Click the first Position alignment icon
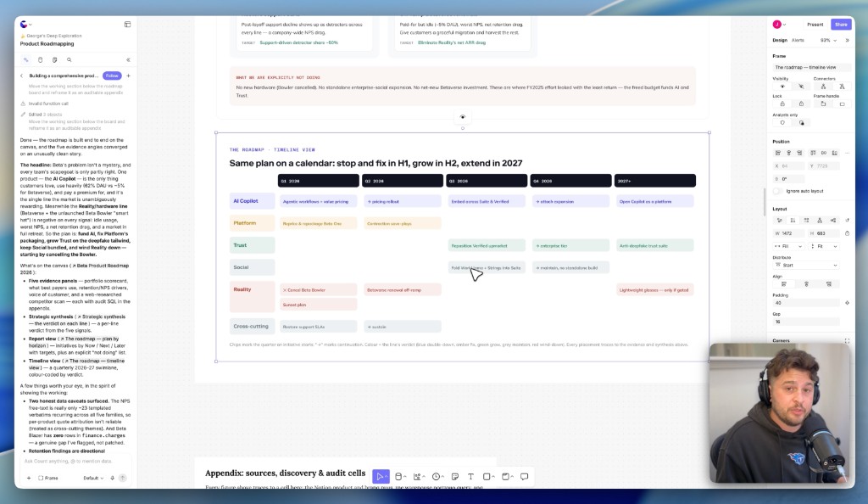Image resolution: width=868 pixels, height=504 pixels. coord(778,153)
